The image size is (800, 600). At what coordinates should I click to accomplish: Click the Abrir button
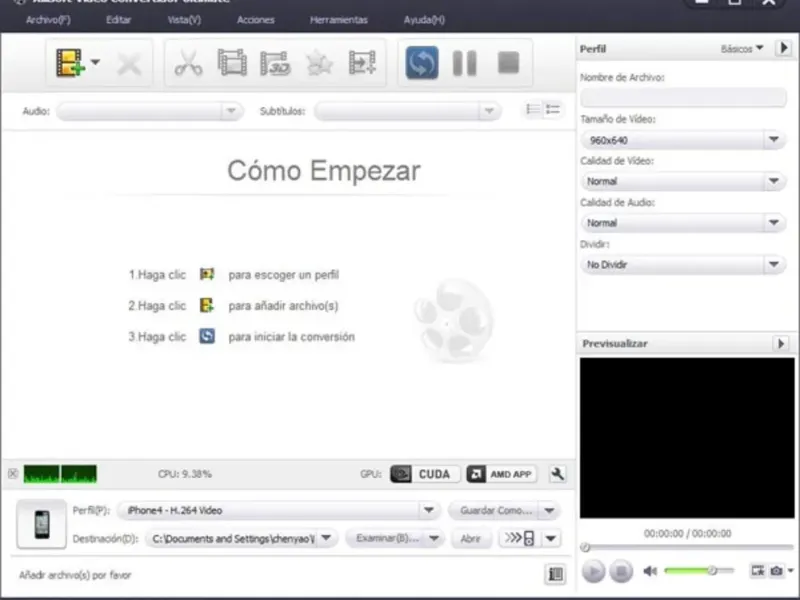(470, 538)
